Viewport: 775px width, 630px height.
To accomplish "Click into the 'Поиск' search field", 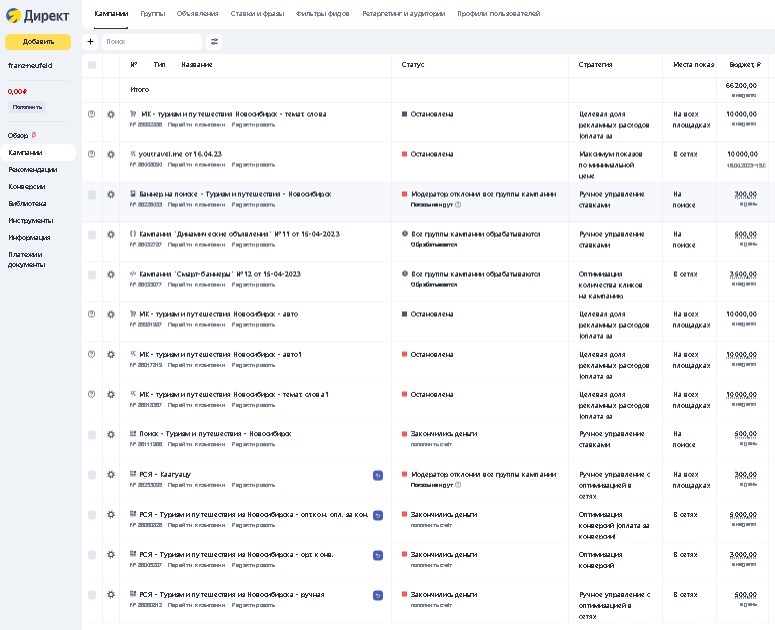I will pos(150,42).
